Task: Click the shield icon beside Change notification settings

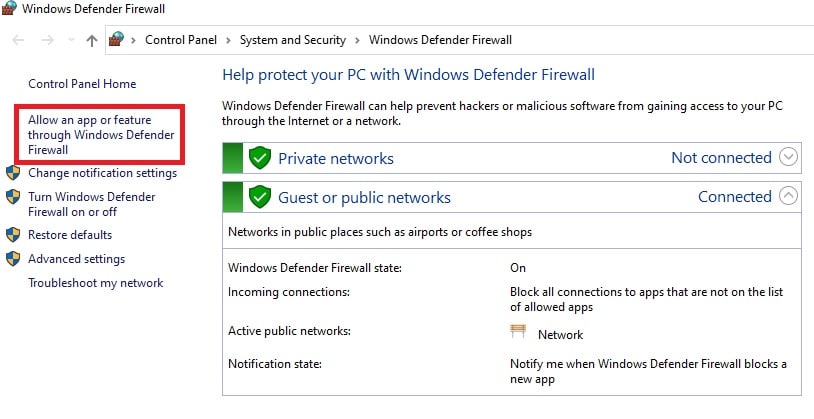Action: (x=13, y=173)
